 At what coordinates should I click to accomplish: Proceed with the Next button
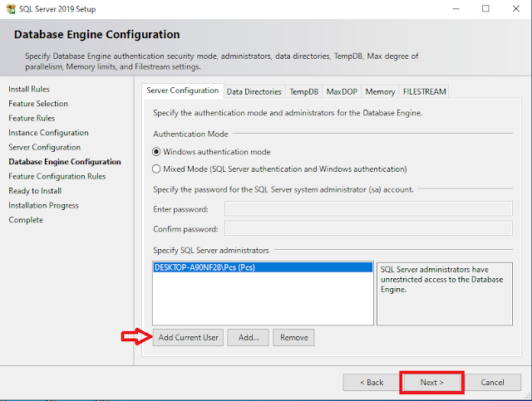(x=431, y=383)
